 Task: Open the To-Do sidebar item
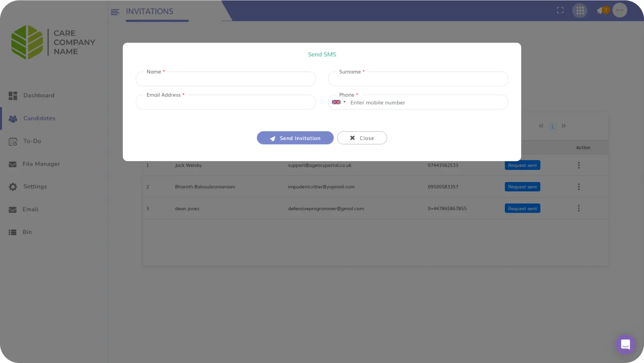click(x=32, y=141)
